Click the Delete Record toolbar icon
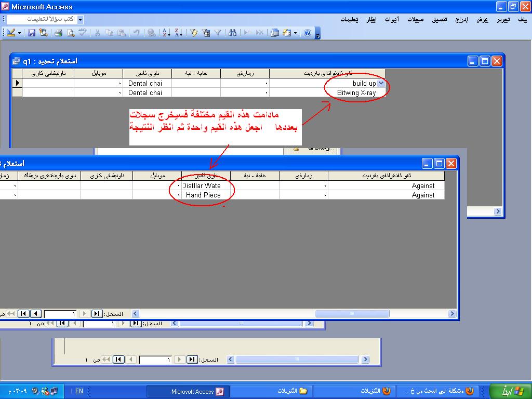The image size is (532, 399). point(260,33)
